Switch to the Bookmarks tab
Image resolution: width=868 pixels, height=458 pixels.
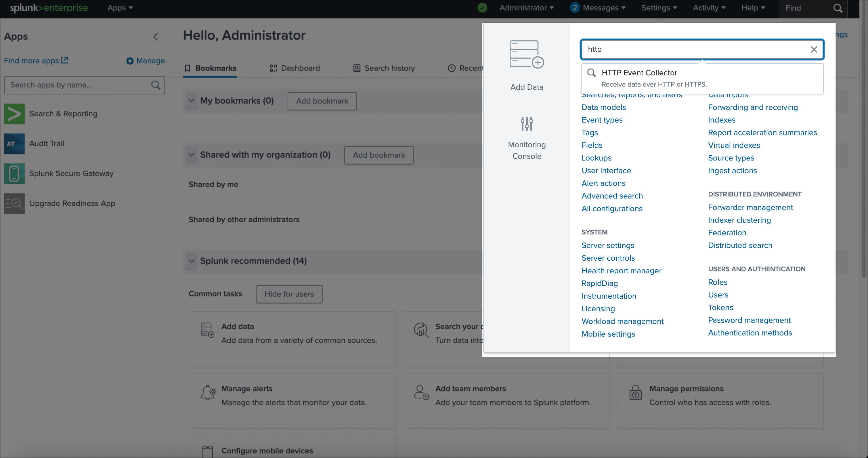point(210,68)
